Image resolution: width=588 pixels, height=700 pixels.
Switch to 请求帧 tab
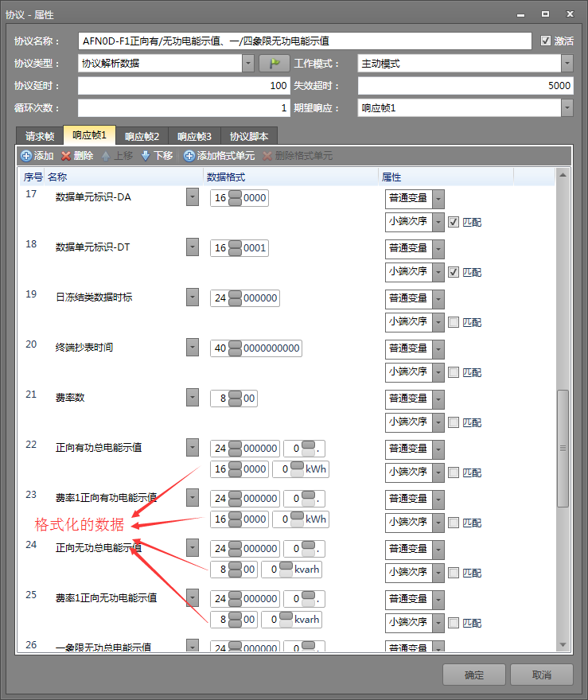40,136
